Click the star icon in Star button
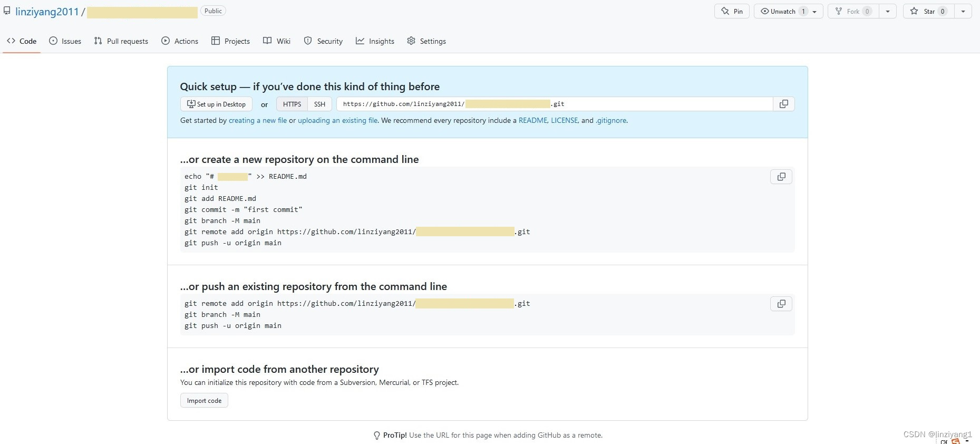Image resolution: width=980 pixels, height=444 pixels. [914, 11]
